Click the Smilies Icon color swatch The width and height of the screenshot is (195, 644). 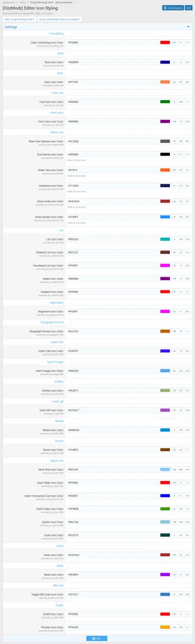pos(165,390)
